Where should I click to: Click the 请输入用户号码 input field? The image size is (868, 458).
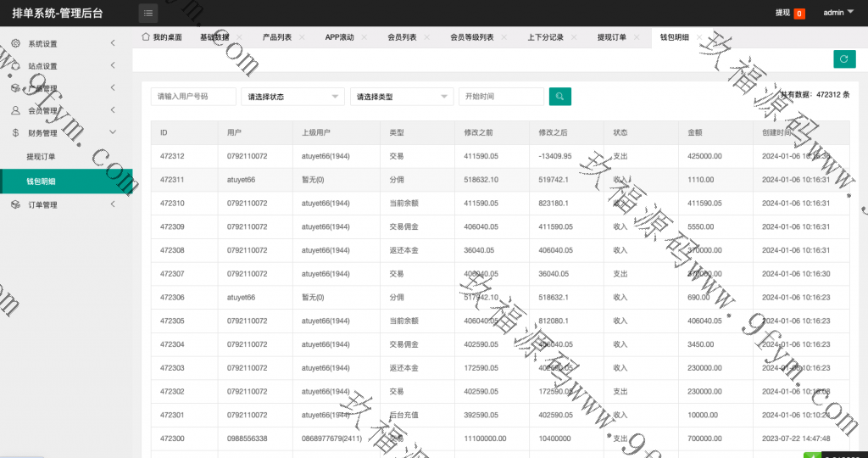[193, 97]
